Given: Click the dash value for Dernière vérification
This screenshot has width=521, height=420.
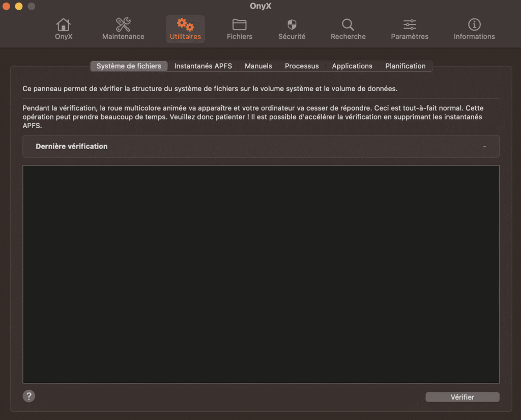Looking at the screenshot, I should click(x=484, y=146).
